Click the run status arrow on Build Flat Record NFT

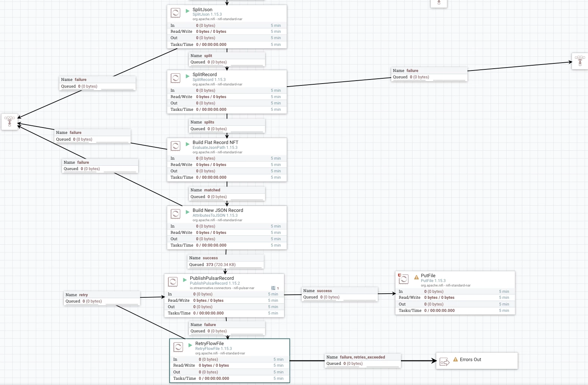[x=188, y=144]
